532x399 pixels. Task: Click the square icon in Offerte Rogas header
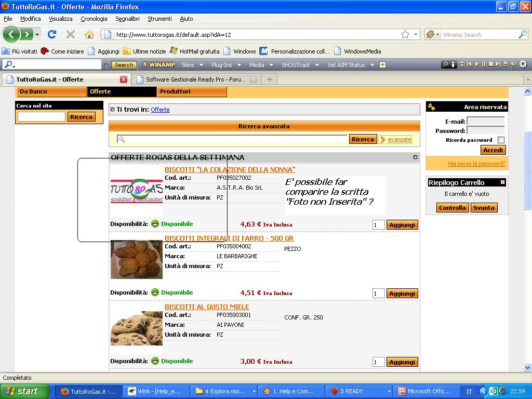pyautogui.click(x=415, y=157)
